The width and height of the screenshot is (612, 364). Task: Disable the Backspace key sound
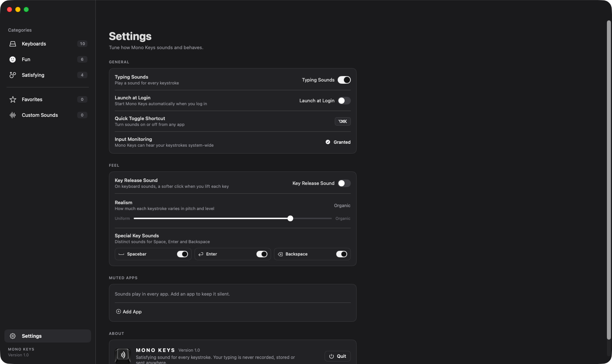pyautogui.click(x=342, y=254)
